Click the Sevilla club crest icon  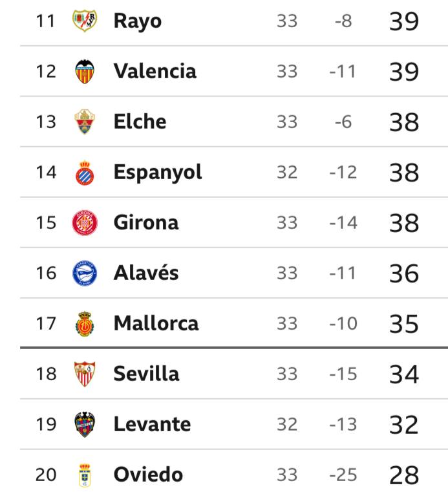85,374
